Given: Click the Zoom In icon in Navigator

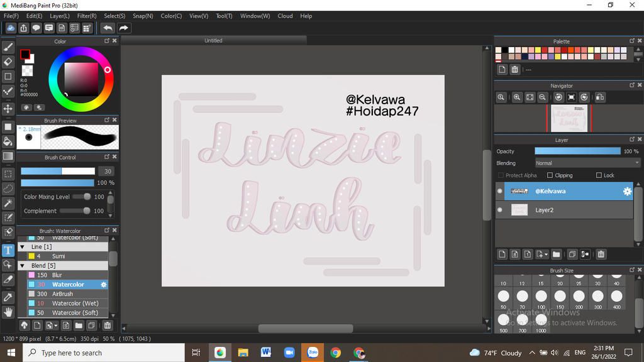Looking at the screenshot, I should (x=517, y=97).
